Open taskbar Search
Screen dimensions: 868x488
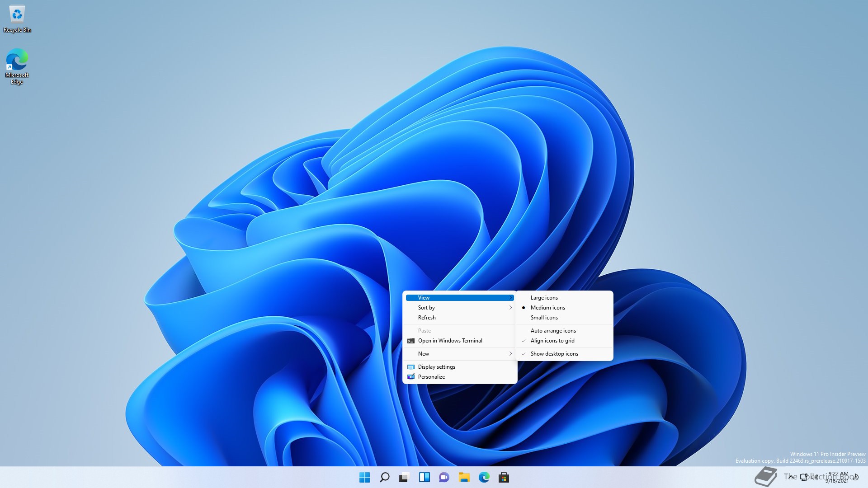pyautogui.click(x=385, y=477)
